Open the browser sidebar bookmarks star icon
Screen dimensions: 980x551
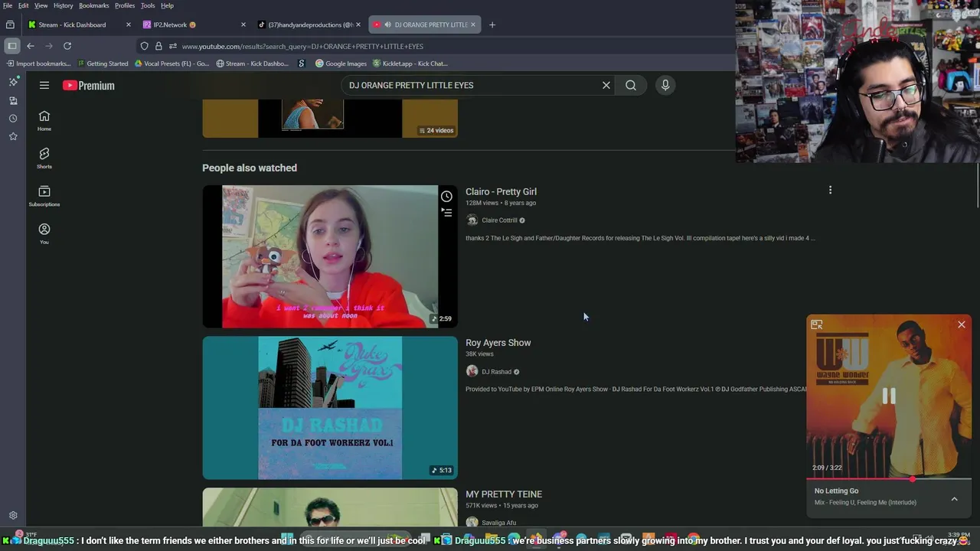tap(13, 136)
